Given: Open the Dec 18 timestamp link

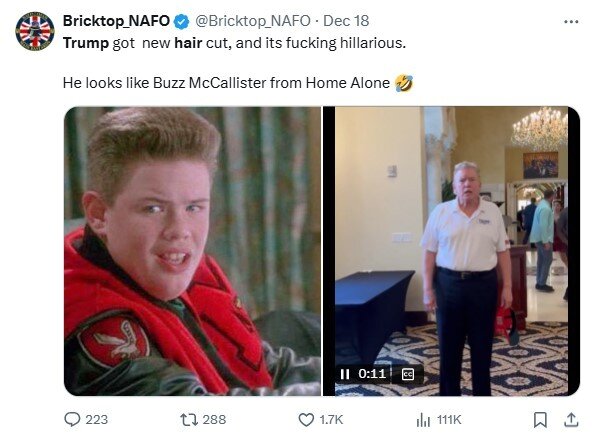Looking at the screenshot, I should coord(346,21).
